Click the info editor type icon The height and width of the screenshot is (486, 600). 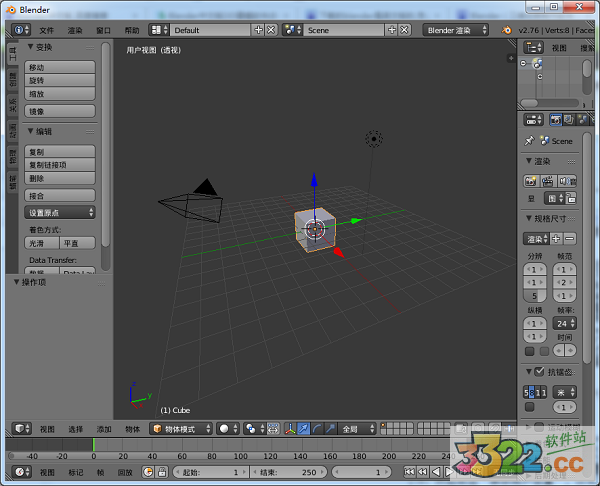pos(18,30)
